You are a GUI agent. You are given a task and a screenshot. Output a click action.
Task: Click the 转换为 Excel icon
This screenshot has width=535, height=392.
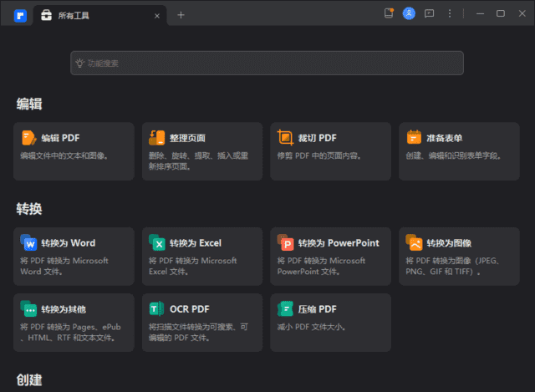157,243
